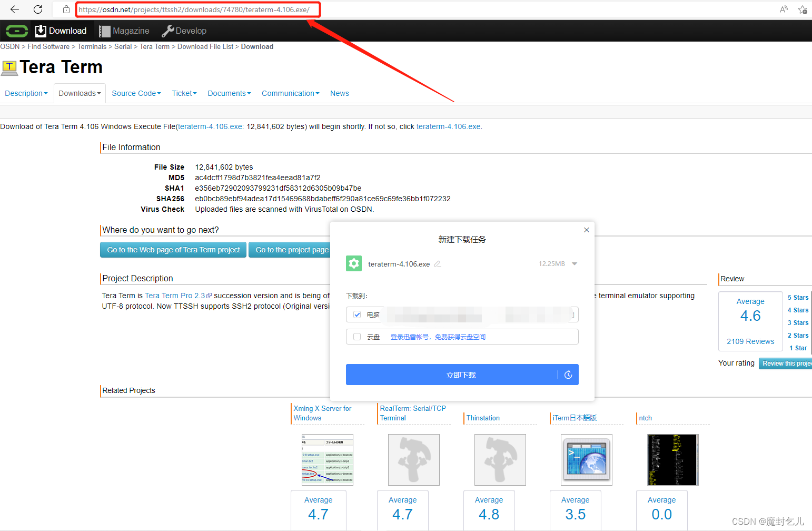Filter reviews by 2 Stars

click(x=798, y=336)
